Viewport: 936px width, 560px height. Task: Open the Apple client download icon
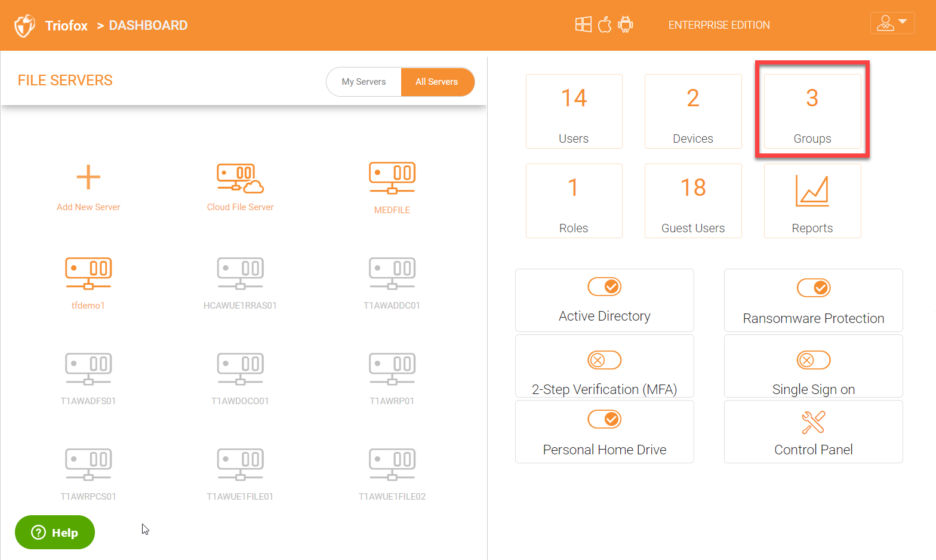(605, 24)
